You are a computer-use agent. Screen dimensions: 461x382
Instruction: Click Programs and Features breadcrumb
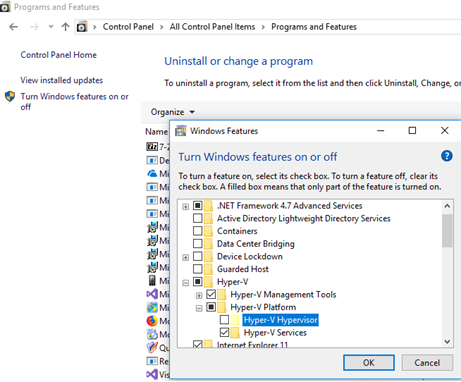point(314,27)
